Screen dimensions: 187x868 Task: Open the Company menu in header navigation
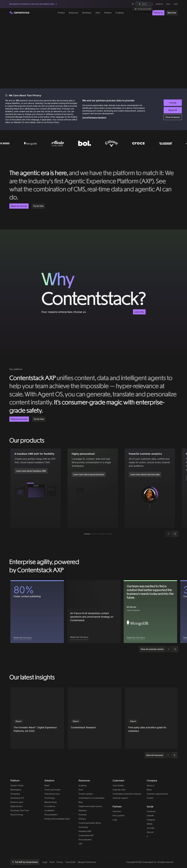pyautogui.click(x=120, y=13)
